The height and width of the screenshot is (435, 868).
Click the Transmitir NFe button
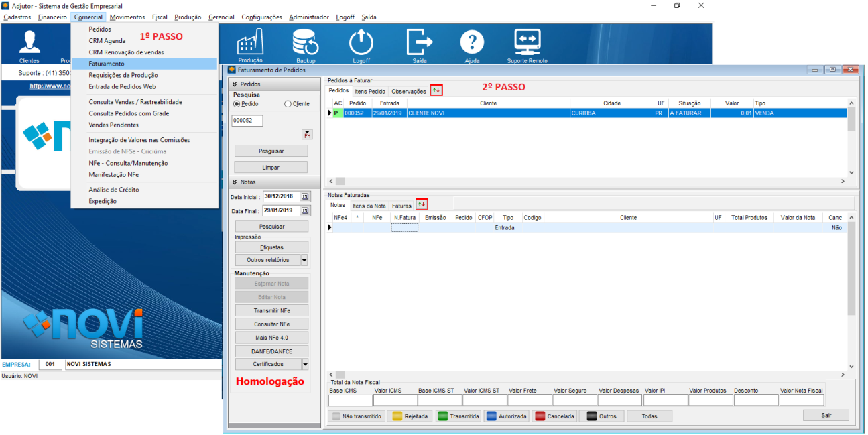tap(271, 310)
